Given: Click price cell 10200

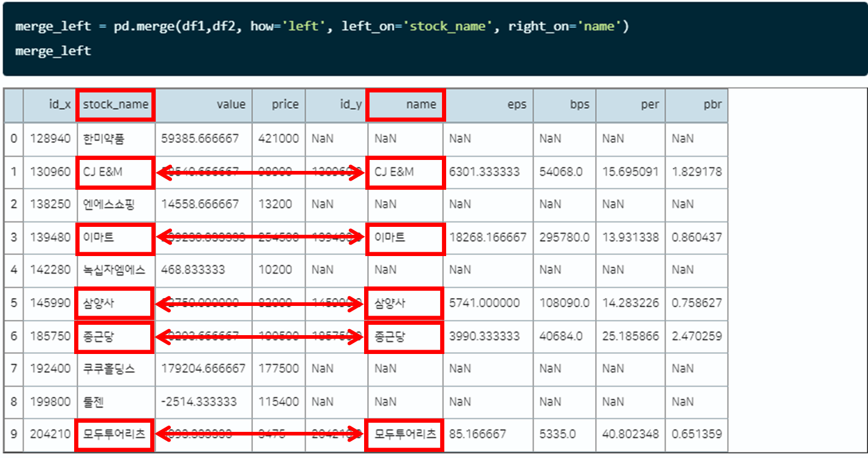Looking at the screenshot, I should (279, 270).
